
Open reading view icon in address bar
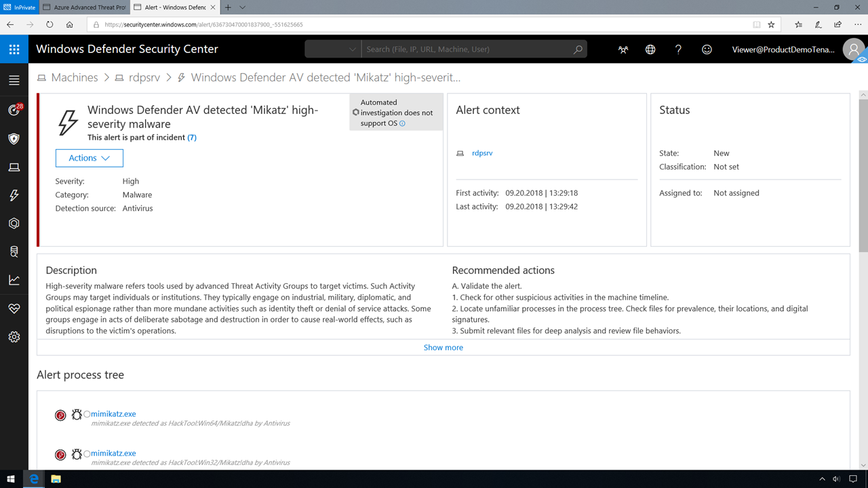click(x=757, y=24)
